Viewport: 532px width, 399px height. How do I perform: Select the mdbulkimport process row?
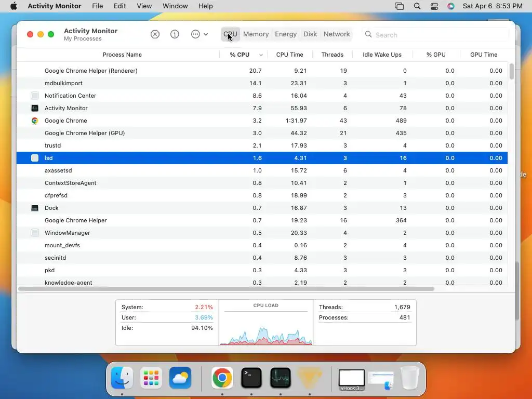pos(262,83)
